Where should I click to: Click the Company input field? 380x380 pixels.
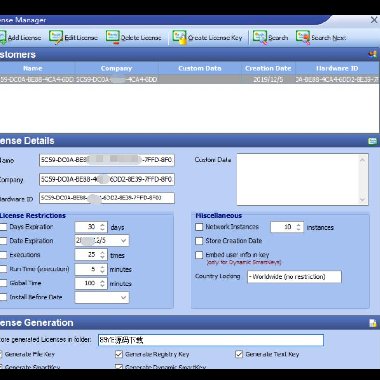point(107,180)
